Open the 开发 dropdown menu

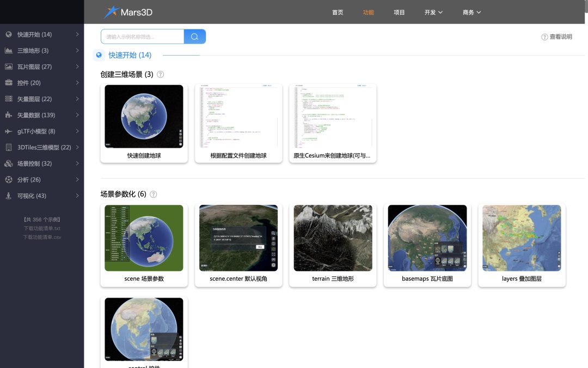point(433,12)
